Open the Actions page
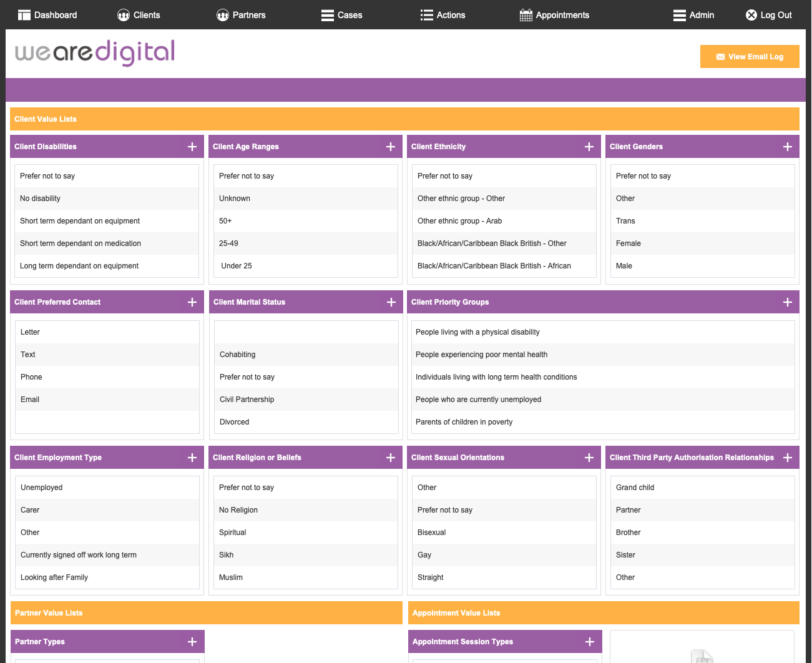 pyautogui.click(x=443, y=15)
